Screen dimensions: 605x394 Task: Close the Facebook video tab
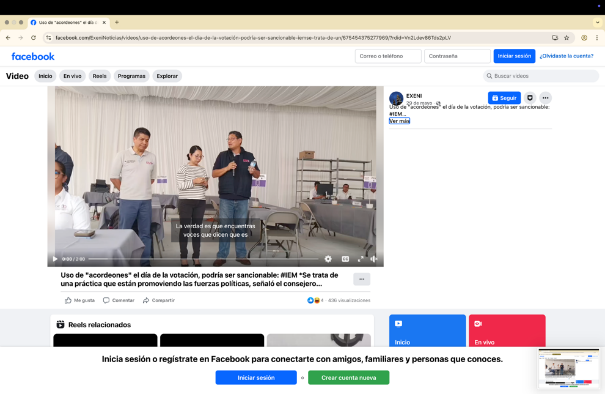point(104,22)
